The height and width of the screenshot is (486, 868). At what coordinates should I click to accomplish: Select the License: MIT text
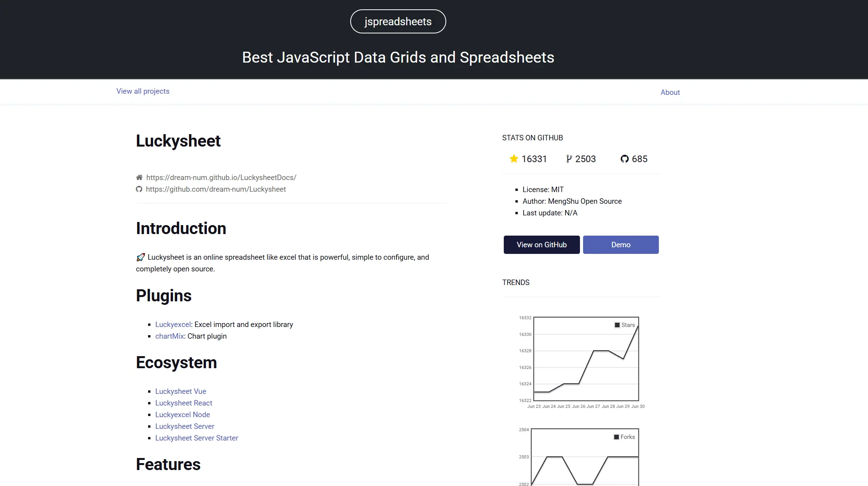point(543,189)
